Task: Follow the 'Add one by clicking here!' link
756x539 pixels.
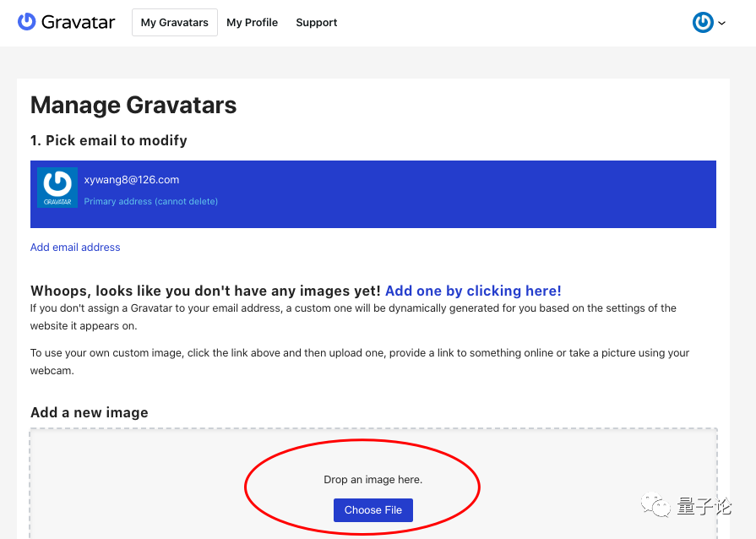Action: pos(473,291)
